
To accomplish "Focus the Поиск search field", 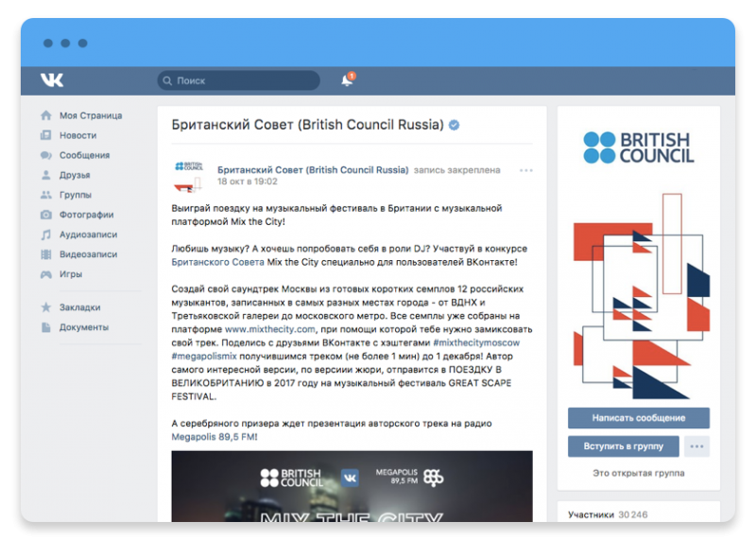I will click(x=239, y=80).
